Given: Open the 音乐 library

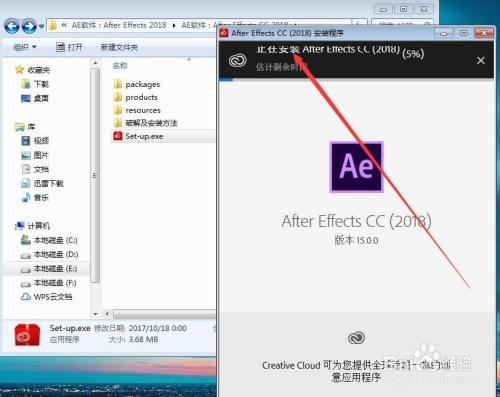Looking at the screenshot, I should (x=35, y=197).
